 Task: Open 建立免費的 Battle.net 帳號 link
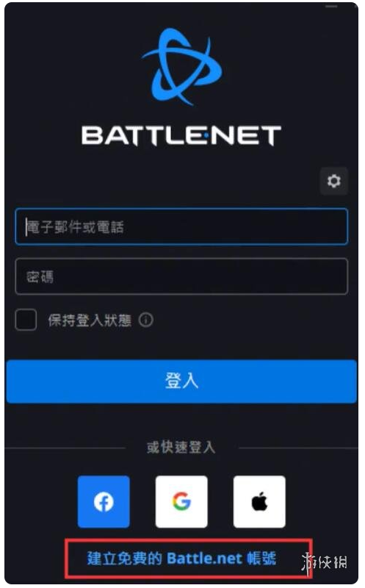[x=181, y=559]
